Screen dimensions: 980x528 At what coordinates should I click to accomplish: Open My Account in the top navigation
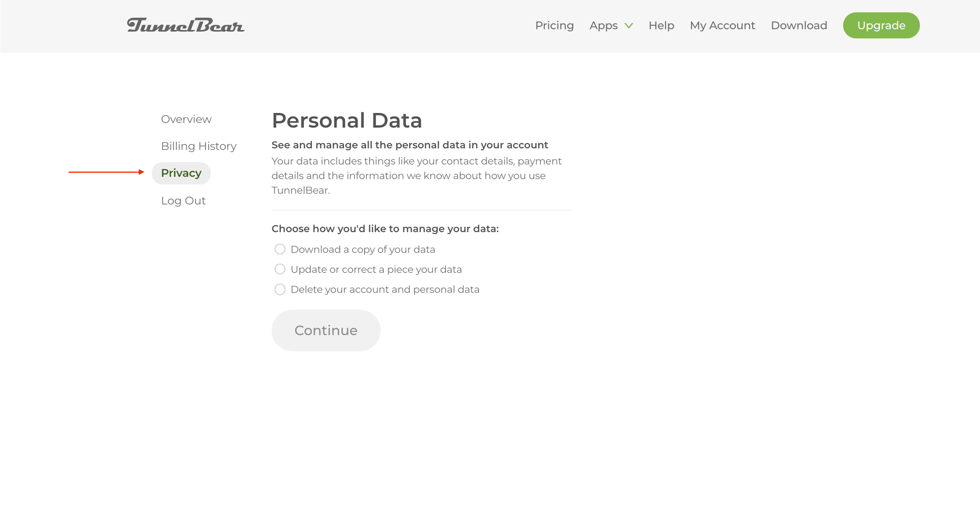pos(723,26)
